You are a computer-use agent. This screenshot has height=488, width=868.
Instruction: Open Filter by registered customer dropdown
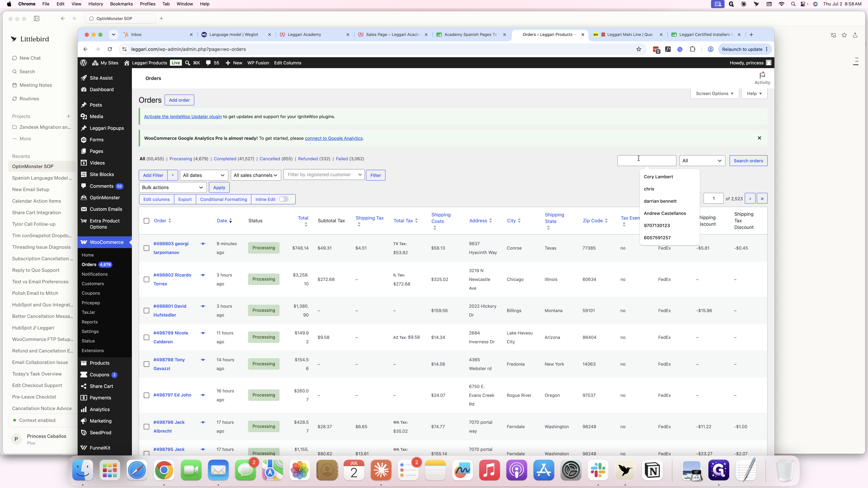(x=324, y=175)
